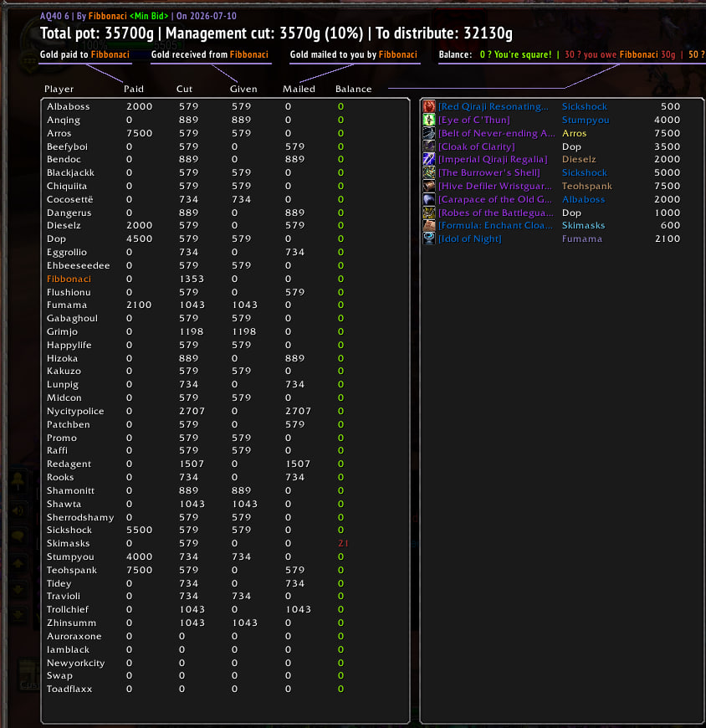
Task: Click the Cloak of Clarity item icon
Action: (x=429, y=146)
